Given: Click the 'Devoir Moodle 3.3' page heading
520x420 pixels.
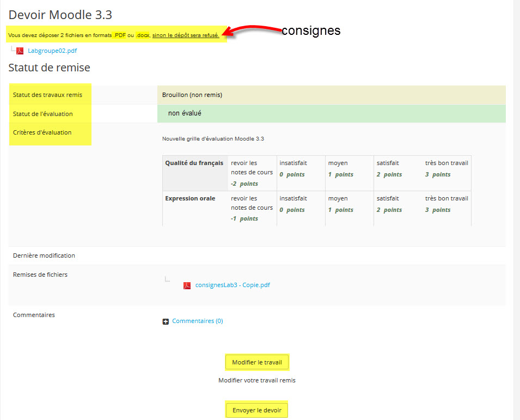Looking at the screenshot, I should click(60, 15).
